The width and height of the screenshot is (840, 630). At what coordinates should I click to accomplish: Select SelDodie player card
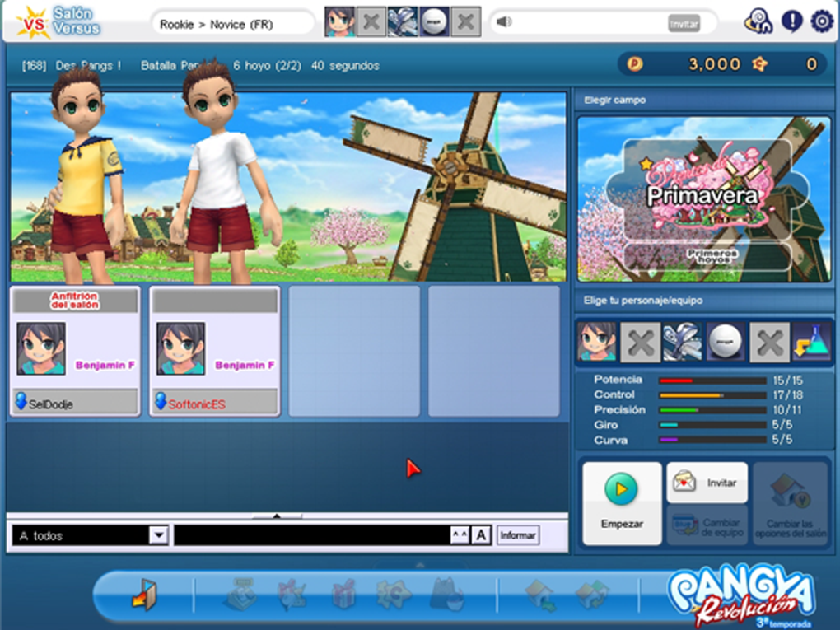[76, 351]
